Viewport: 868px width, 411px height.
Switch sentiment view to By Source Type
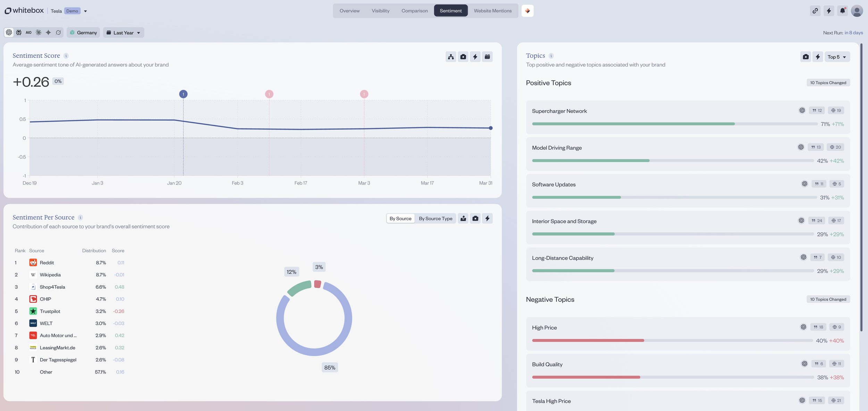click(435, 218)
